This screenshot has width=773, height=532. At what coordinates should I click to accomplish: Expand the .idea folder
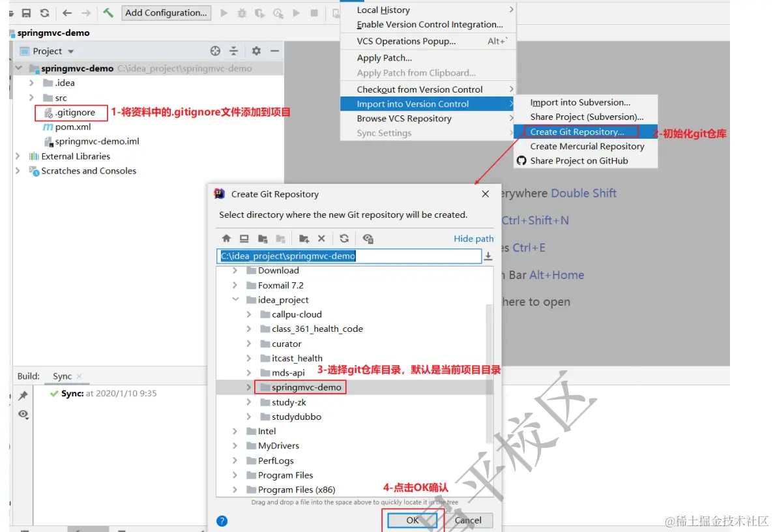click(31, 83)
